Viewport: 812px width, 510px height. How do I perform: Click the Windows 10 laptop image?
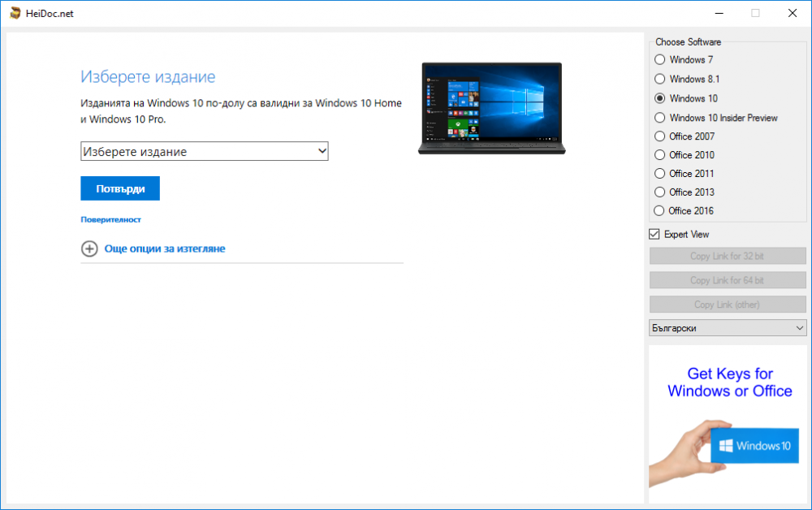(x=491, y=108)
